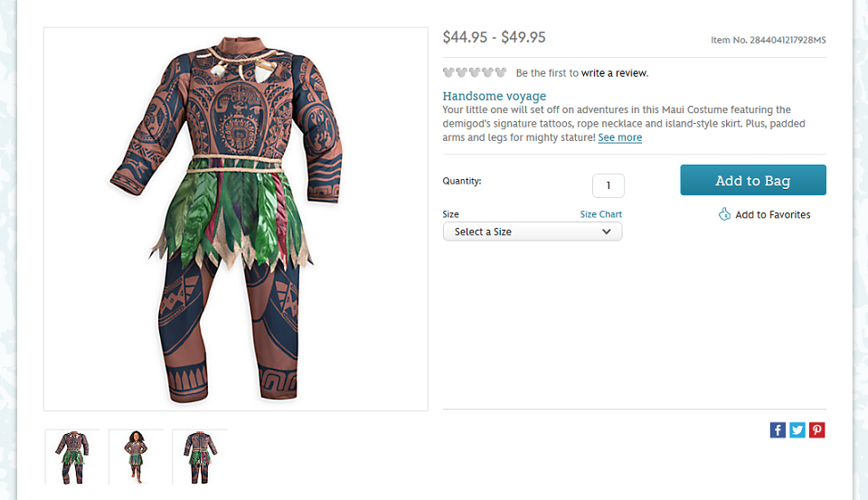The width and height of the screenshot is (868, 500).
Task: Click the fourth Mickey rating icon
Action: (487, 72)
